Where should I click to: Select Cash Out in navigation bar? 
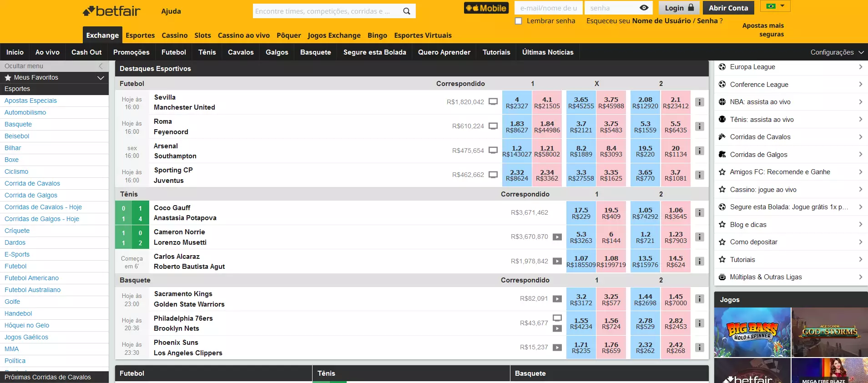[86, 52]
